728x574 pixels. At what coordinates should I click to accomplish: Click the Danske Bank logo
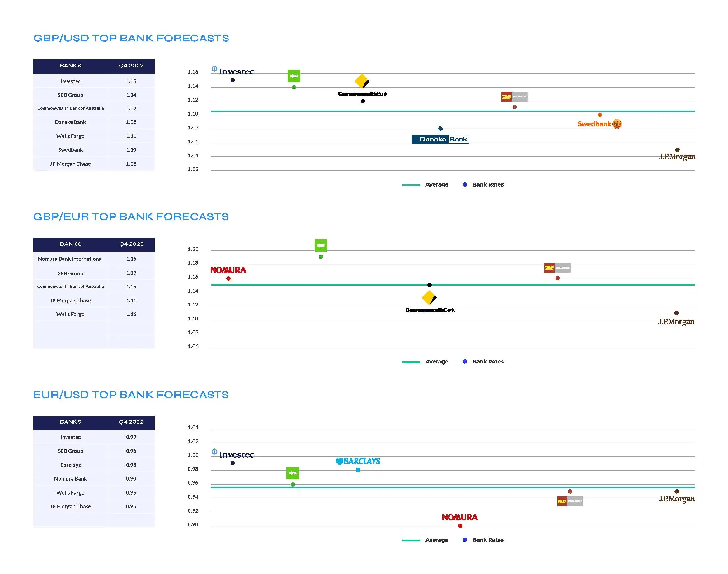(x=440, y=139)
